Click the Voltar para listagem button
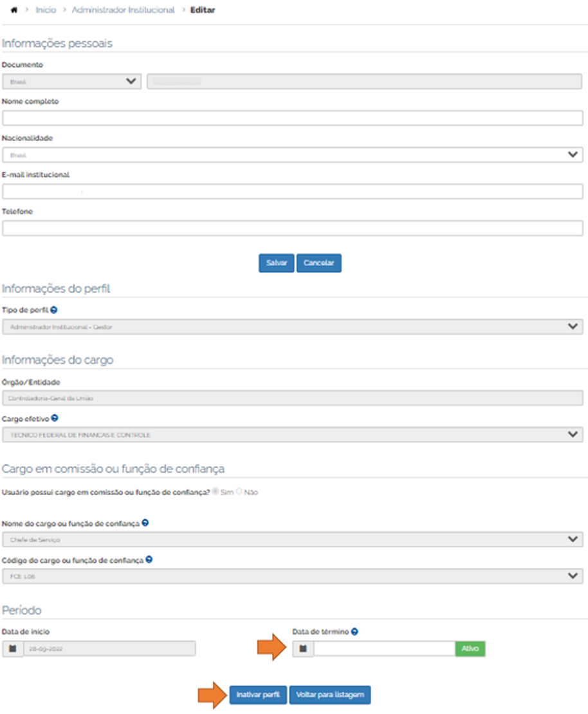The width and height of the screenshot is (588, 714). [330, 695]
